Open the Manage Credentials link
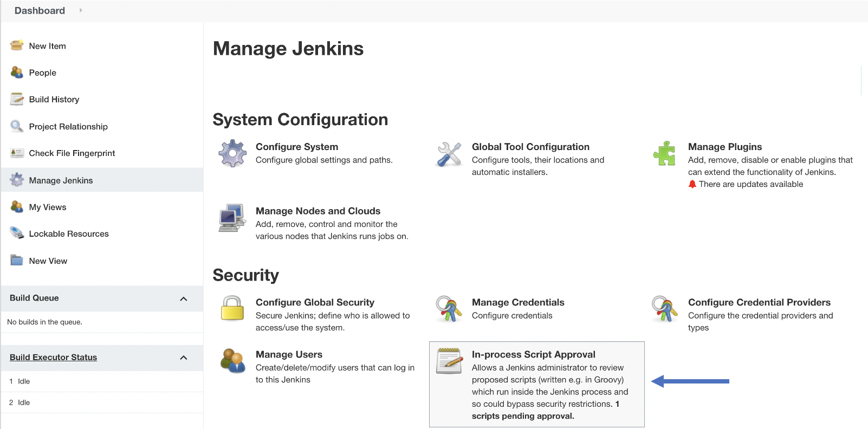Viewport: 868px width, 429px height. click(518, 302)
